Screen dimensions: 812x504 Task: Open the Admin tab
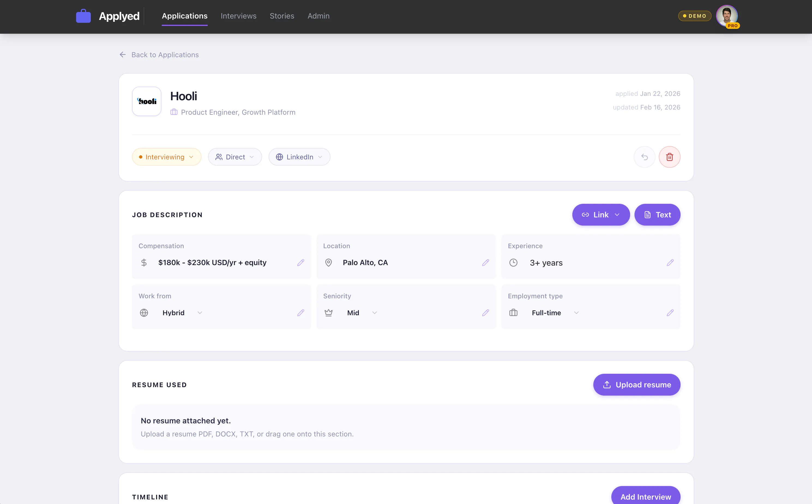[318, 16]
